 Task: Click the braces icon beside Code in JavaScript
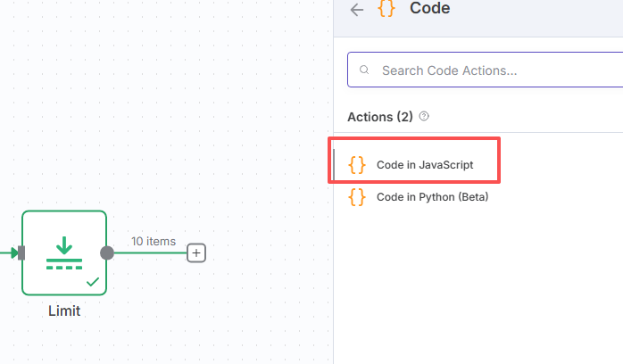click(x=357, y=165)
